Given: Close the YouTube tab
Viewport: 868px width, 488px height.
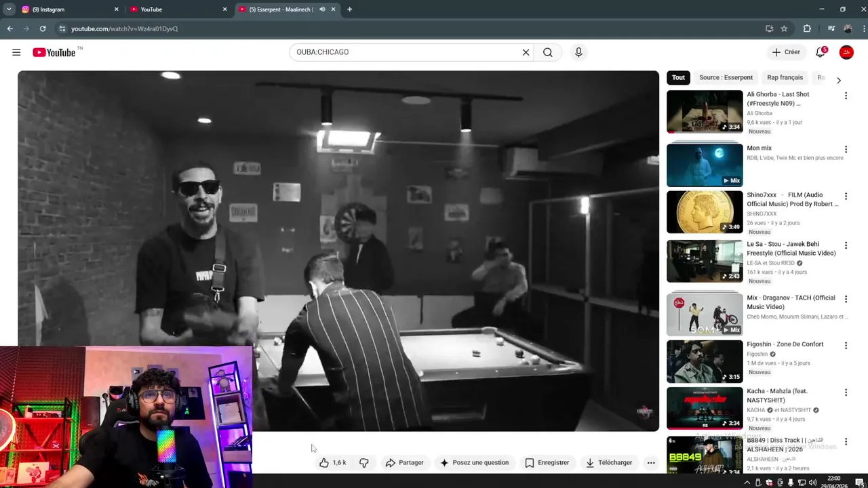Looking at the screenshot, I should click(x=224, y=9).
